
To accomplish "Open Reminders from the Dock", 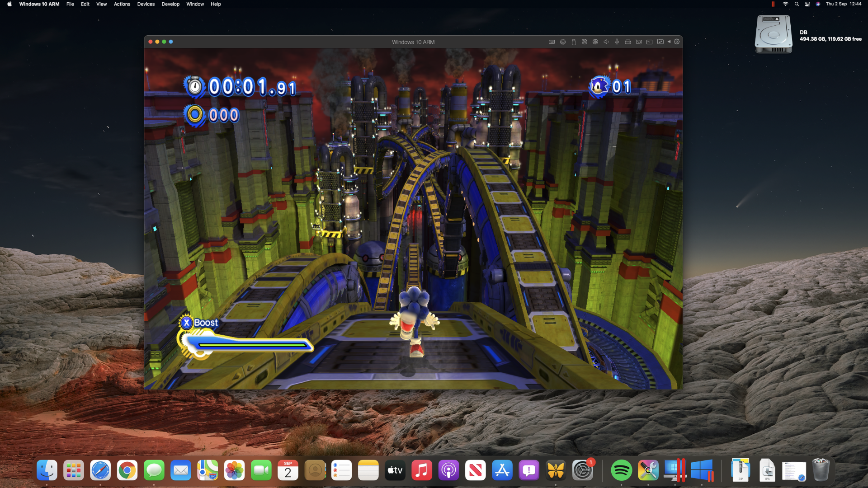I will (x=341, y=470).
